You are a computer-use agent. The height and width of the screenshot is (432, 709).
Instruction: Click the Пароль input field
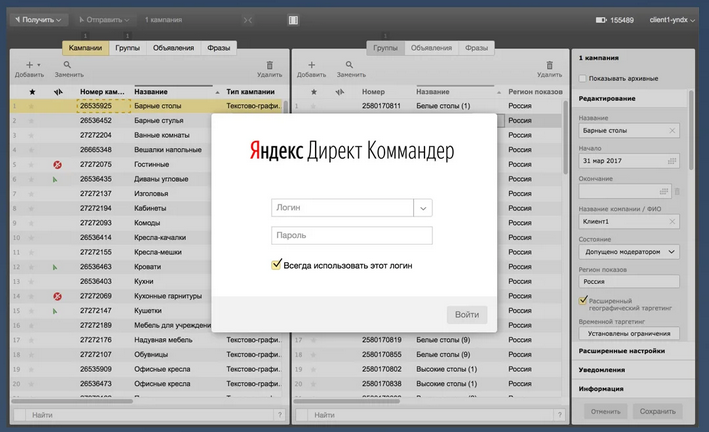[x=352, y=236]
